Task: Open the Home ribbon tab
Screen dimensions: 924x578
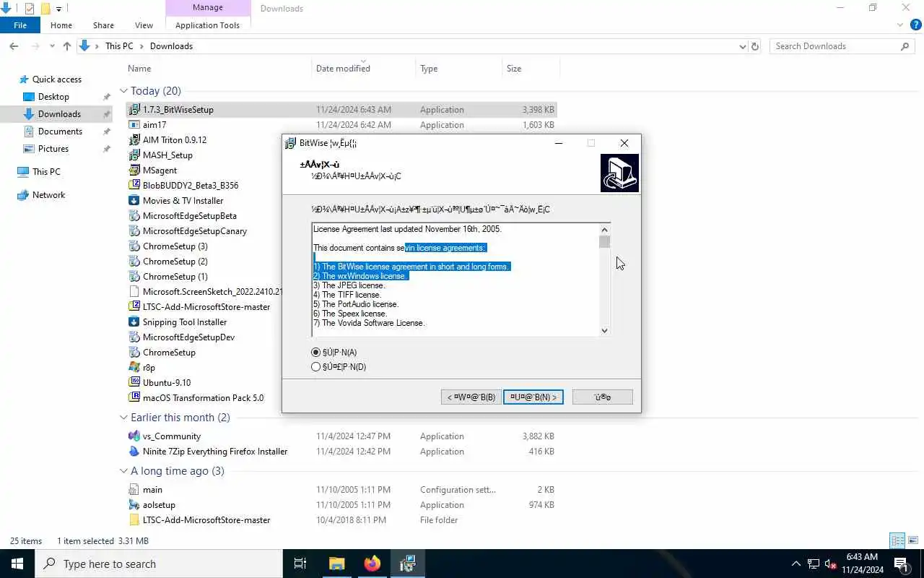Action: point(61,25)
